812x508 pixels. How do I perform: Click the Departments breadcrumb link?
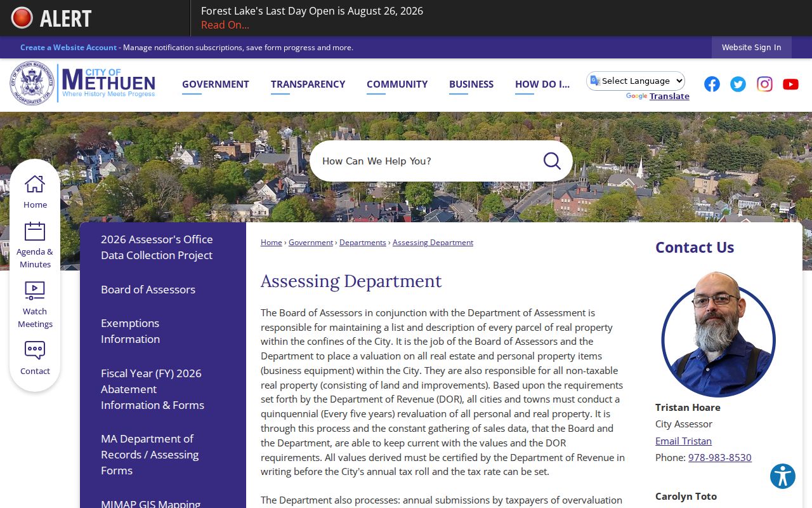363,242
